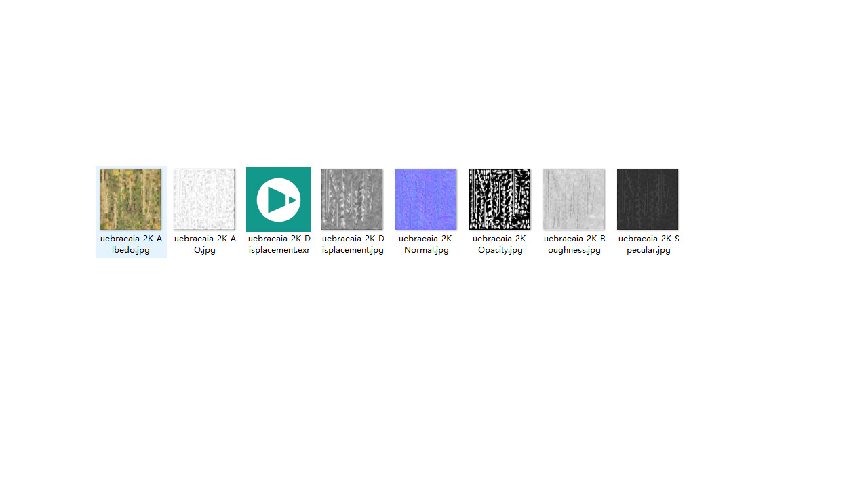Click the uebraeaia_2K_Normal.jpg filename label
Viewport: 868px width, 488px height.
tap(427, 244)
